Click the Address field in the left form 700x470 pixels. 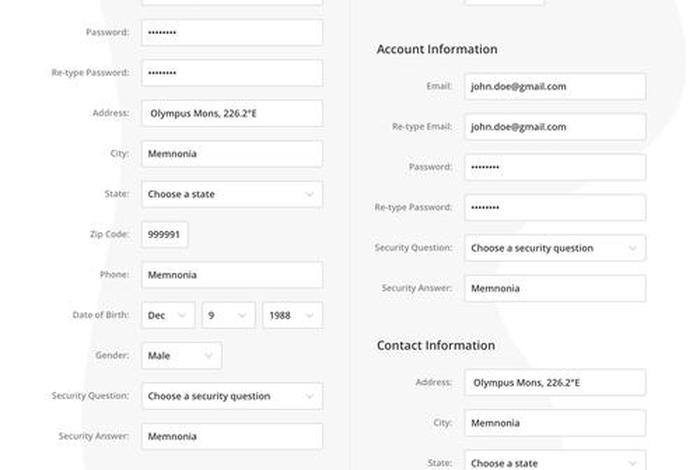232,113
